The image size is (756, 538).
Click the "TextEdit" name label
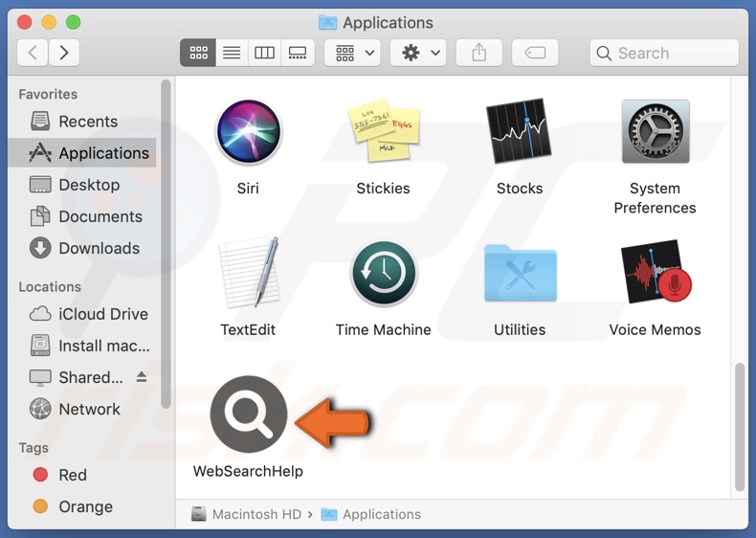tap(248, 330)
